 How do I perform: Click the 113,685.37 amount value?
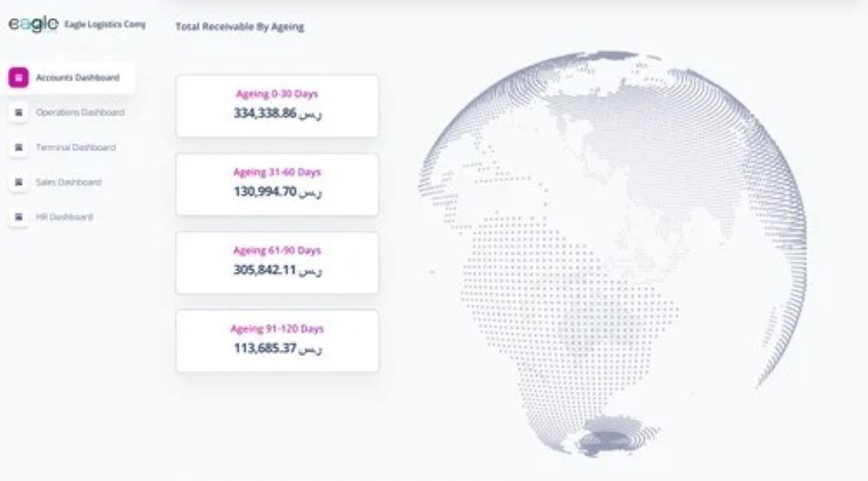point(265,348)
